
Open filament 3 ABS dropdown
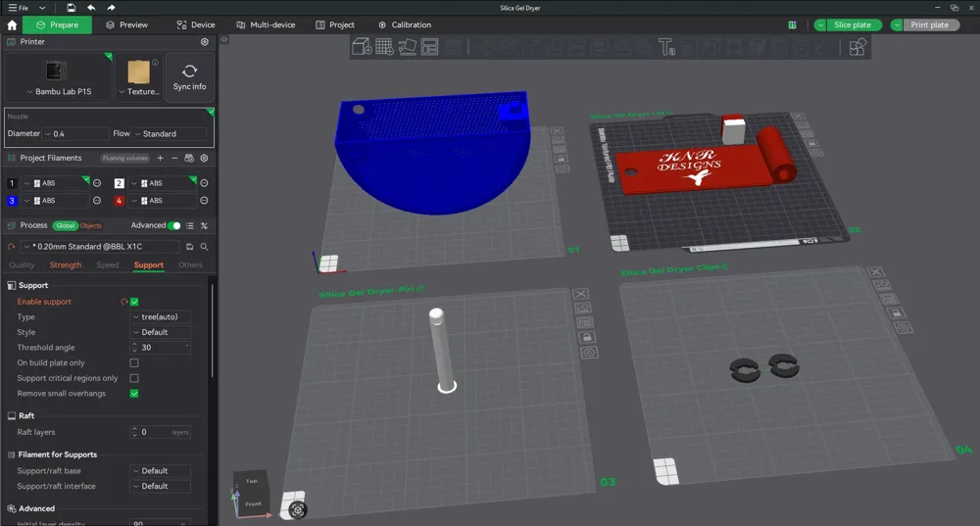pos(55,201)
